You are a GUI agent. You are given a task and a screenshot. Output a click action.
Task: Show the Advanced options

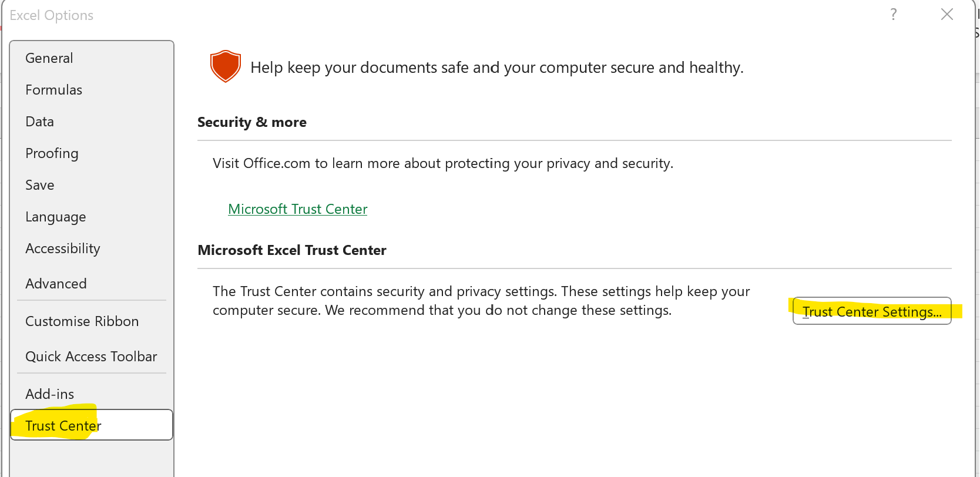pos(56,284)
